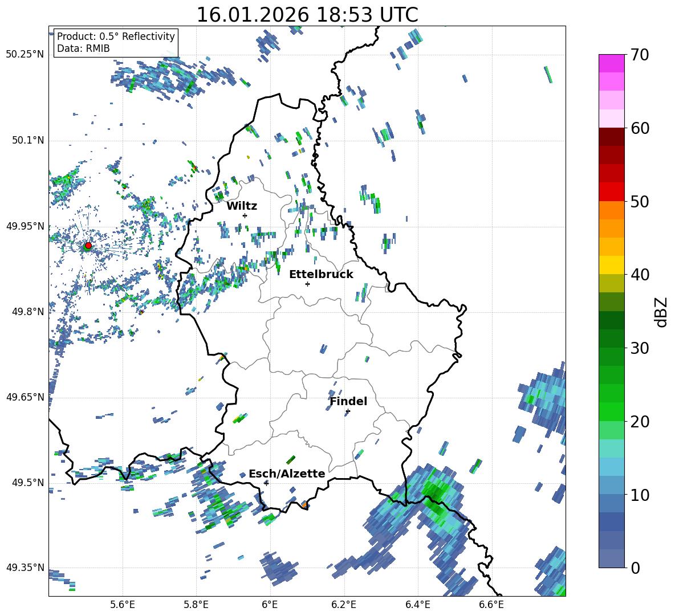This screenshot has height=616, width=675.
Task: Click the title 16.01.2026 18:53 UTC
Action: point(307,15)
